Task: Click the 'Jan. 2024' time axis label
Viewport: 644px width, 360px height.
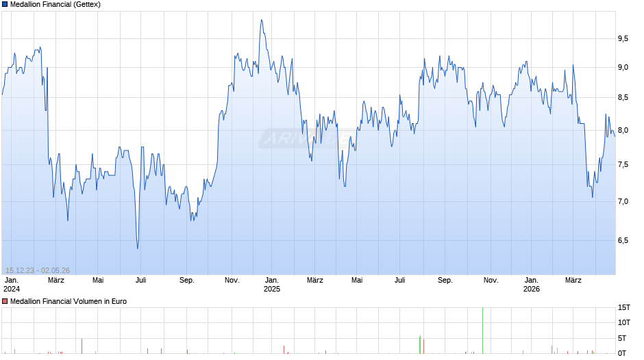Action: point(12,285)
